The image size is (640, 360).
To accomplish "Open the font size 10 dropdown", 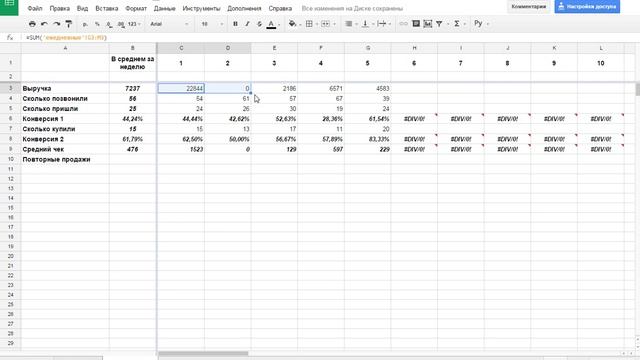I will click(x=211, y=24).
